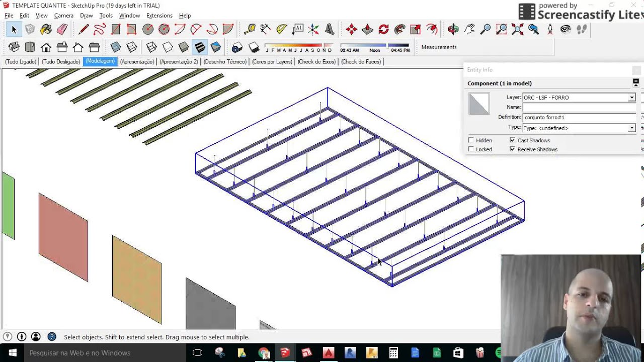Select the Text label tool

(298, 30)
